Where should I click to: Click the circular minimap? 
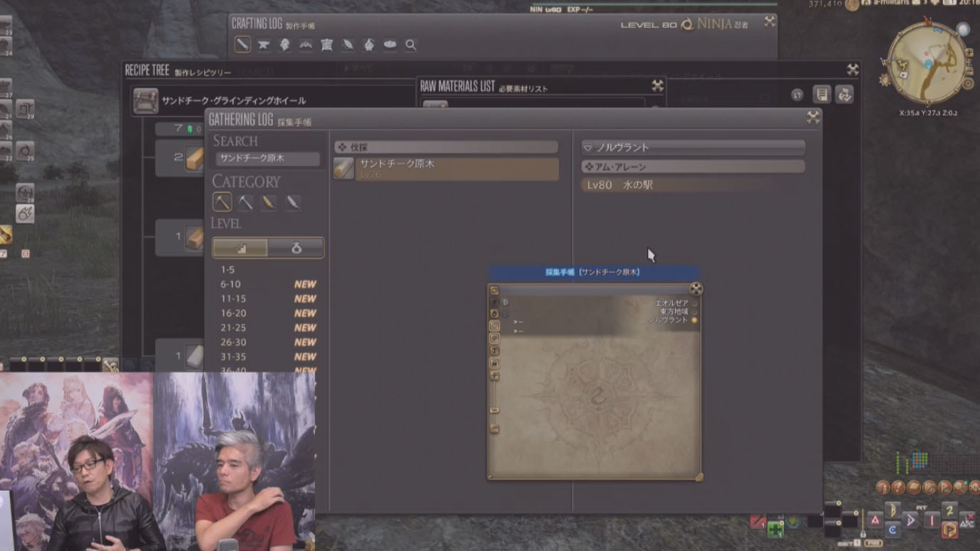[927, 63]
